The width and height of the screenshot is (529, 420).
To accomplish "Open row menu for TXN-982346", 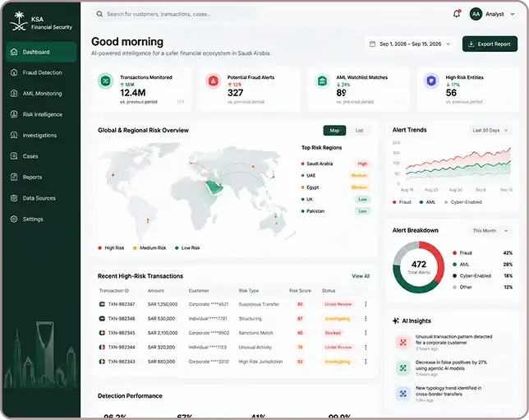I will point(366,318).
